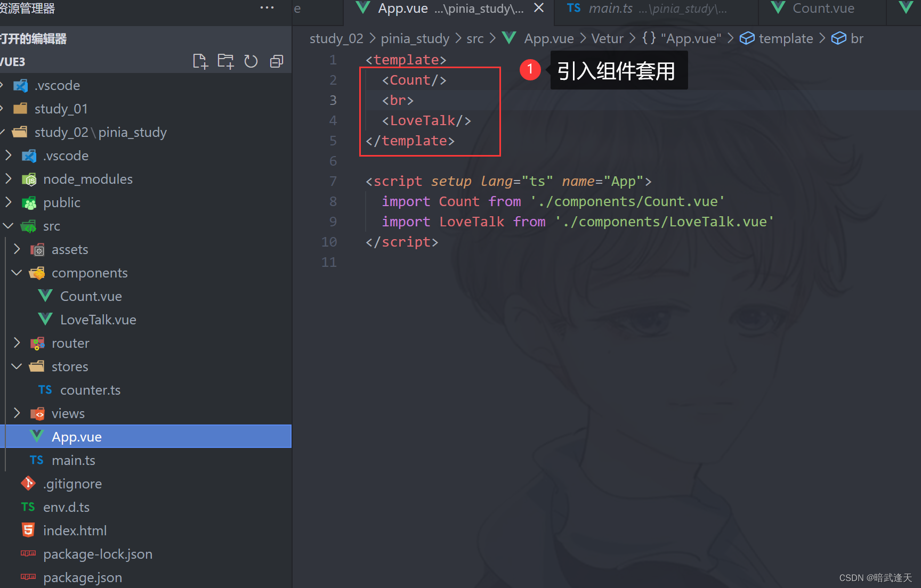Expand the router folder

[17, 343]
